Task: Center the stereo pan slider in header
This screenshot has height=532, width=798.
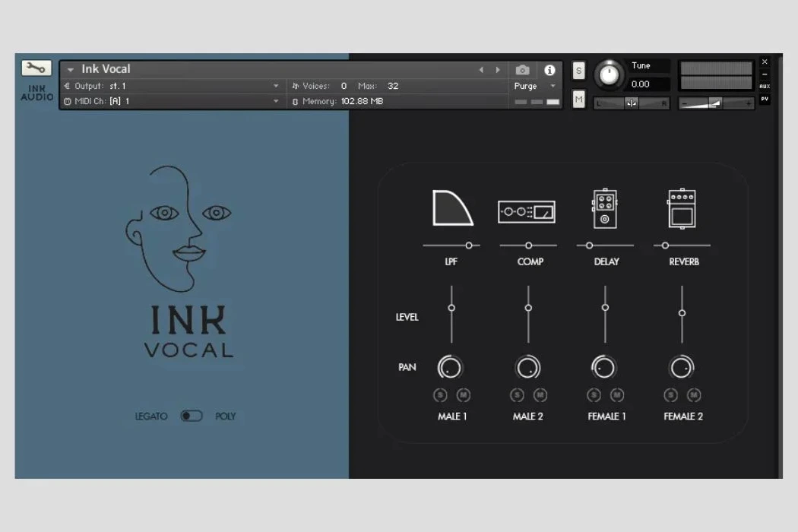Action: click(631, 103)
